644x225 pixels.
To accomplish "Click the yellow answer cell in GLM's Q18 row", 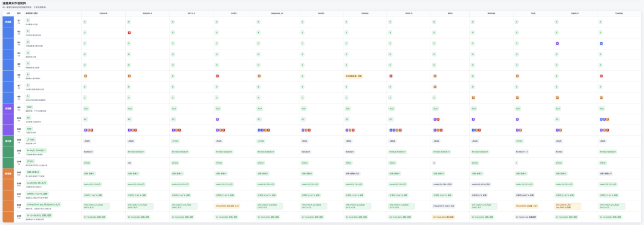I will click(x=227, y=206).
